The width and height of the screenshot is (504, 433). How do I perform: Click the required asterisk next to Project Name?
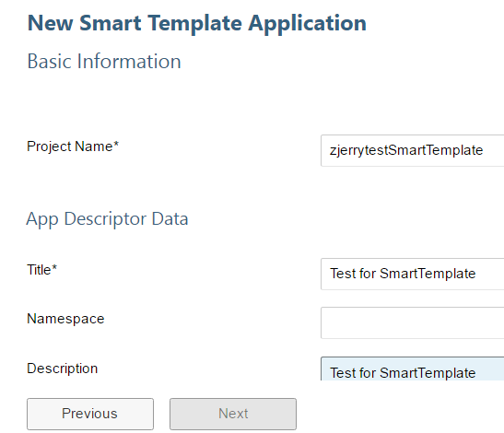tap(116, 144)
